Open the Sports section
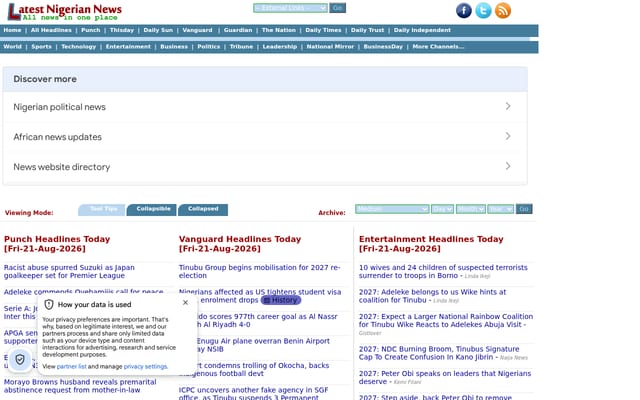The height and width of the screenshot is (400, 640). click(42, 47)
